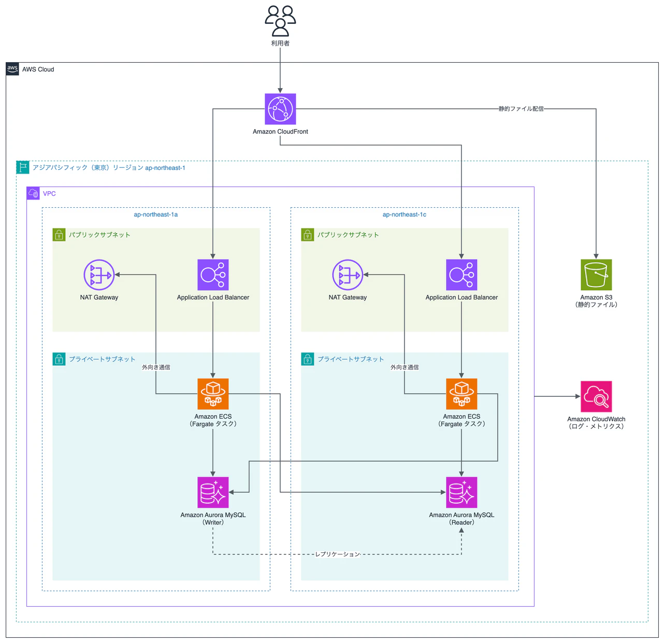Select the Aurora MySQL Writer icon
The height and width of the screenshot is (644, 665).
(213, 492)
